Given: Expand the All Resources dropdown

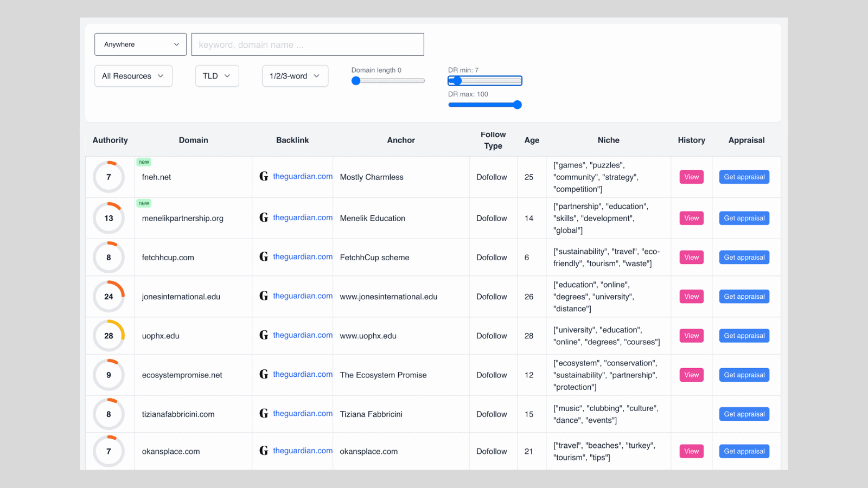Looking at the screenshot, I should [x=133, y=76].
